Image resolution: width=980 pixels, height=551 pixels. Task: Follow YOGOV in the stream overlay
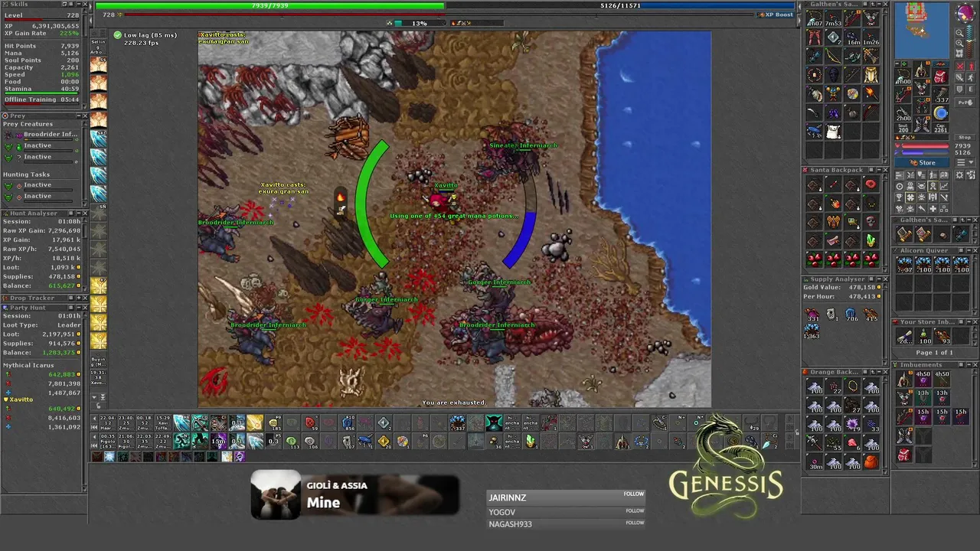click(x=634, y=510)
